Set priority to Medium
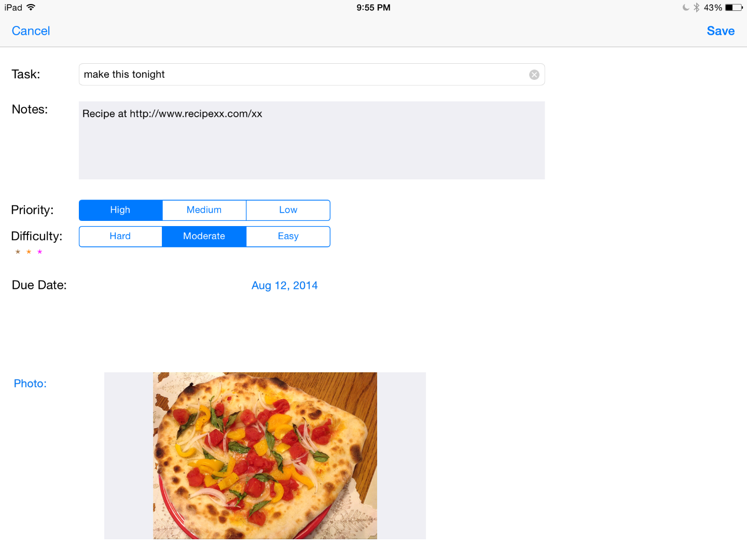Viewport: 747px width, 560px height. pyautogui.click(x=204, y=210)
